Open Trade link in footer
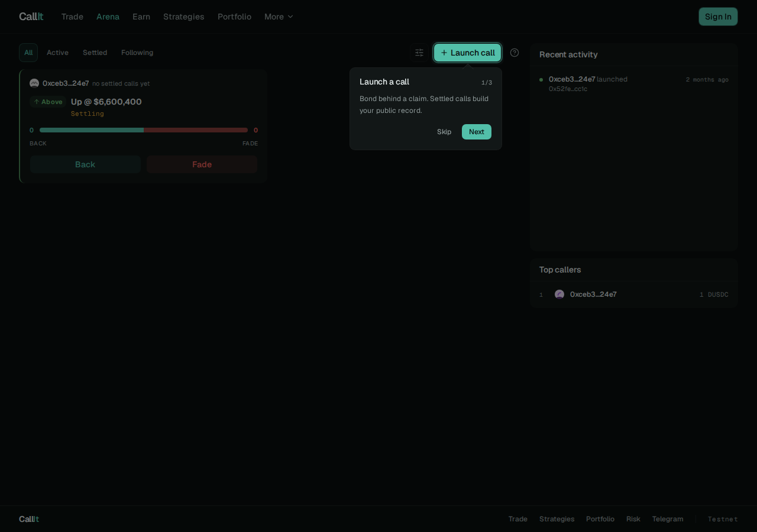Viewport: 757px width, 532px height. (x=518, y=519)
